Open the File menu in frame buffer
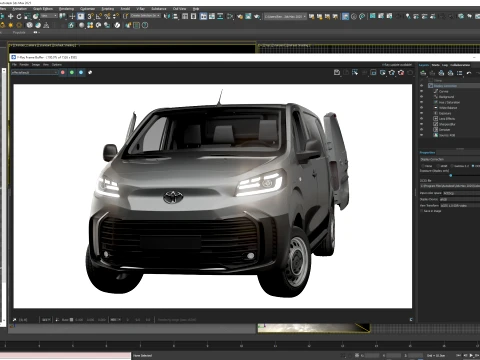The width and height of the screenshot is (480, 360). click(x=14, y=65)
